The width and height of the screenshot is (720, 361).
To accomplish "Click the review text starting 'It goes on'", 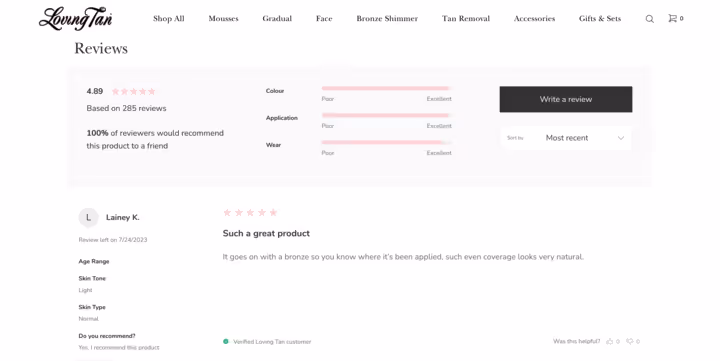I will coord(403,257).
